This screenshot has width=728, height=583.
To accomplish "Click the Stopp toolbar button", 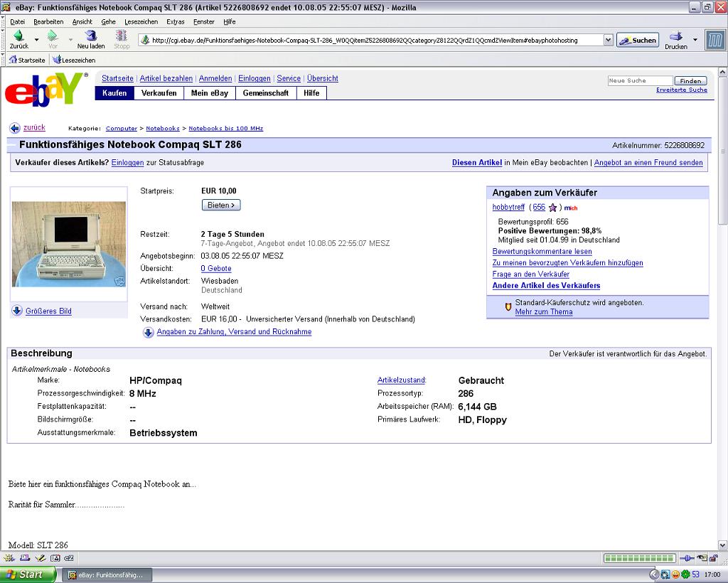I will point(122,39).
